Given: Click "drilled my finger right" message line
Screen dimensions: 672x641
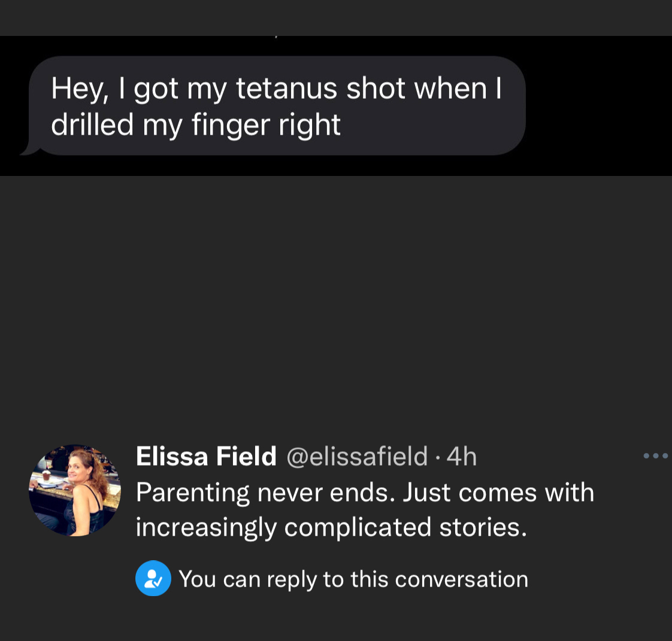Looking at the screenshot, I should [x=196, y=124].
